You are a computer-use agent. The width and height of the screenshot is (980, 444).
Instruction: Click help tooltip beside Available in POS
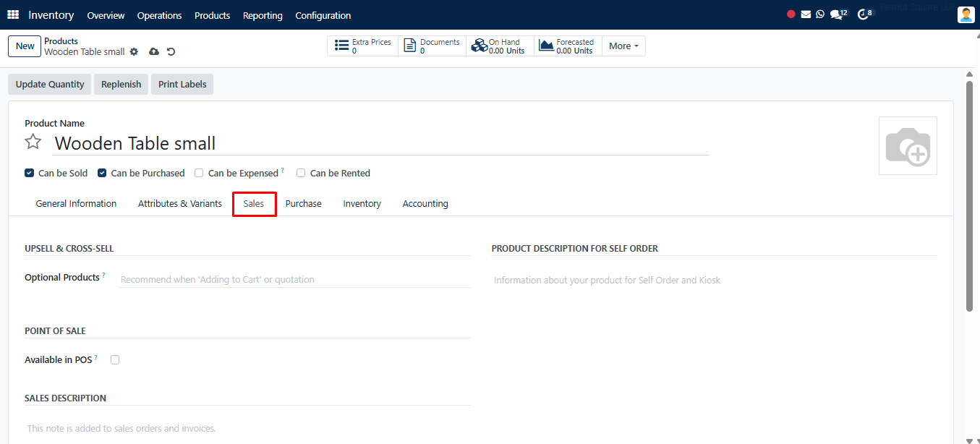pos(96,357)
